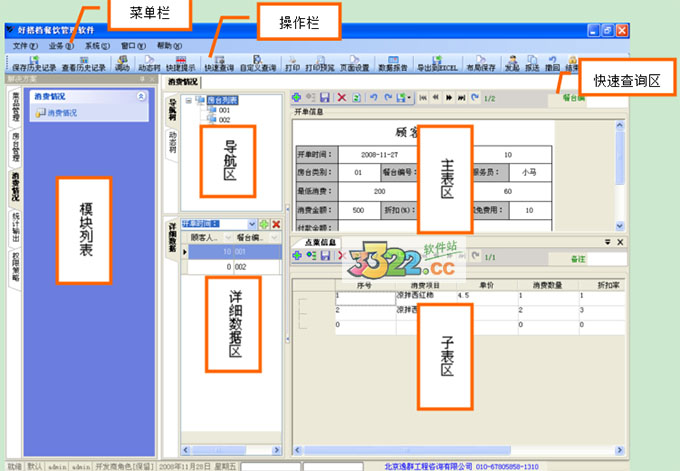
Task: Open the 帮助 menu
Action: pyautogui.click(x=169, y=46)
